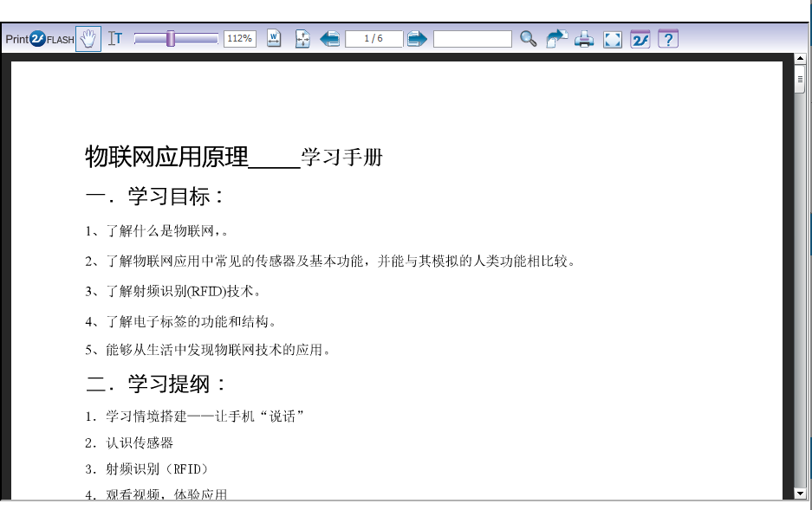Click the vertical scrollbar up arrow
The height and width of the screenshot is (510, 812).
pos(800,59)
